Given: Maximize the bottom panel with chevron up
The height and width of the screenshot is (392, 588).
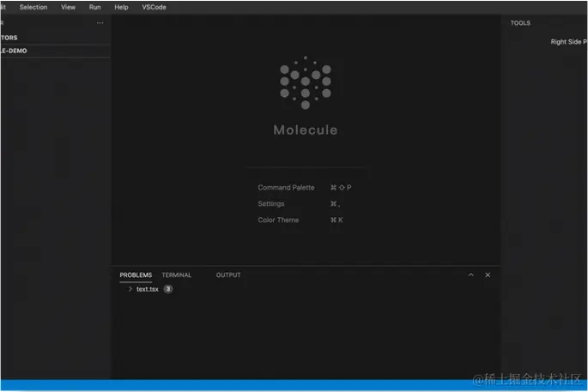Looking at the screenshot, I should 471,274.
